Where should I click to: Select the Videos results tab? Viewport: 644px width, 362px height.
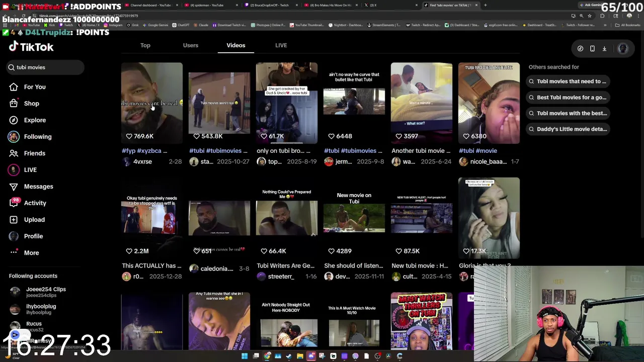(236, 45)
